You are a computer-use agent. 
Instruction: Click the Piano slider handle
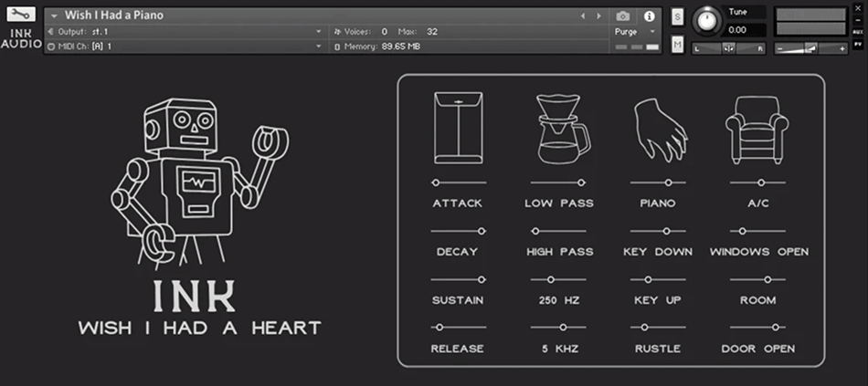tap(669, 183)
